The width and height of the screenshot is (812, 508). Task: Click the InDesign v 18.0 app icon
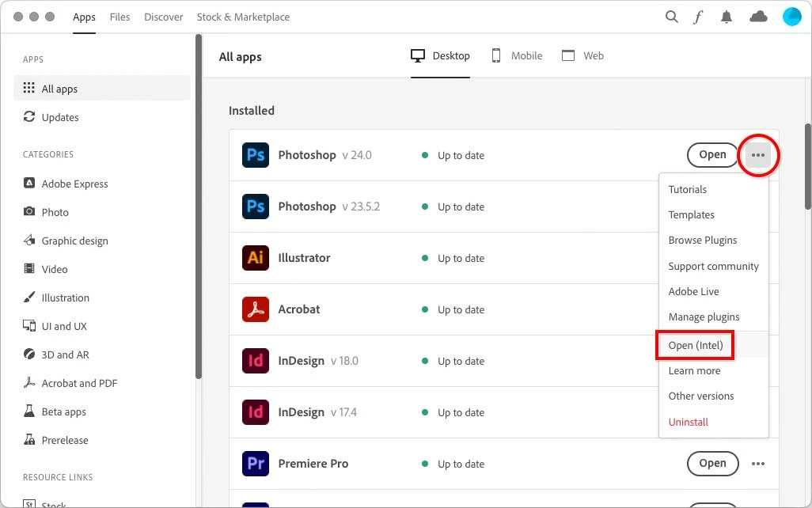tap(256, 360)
